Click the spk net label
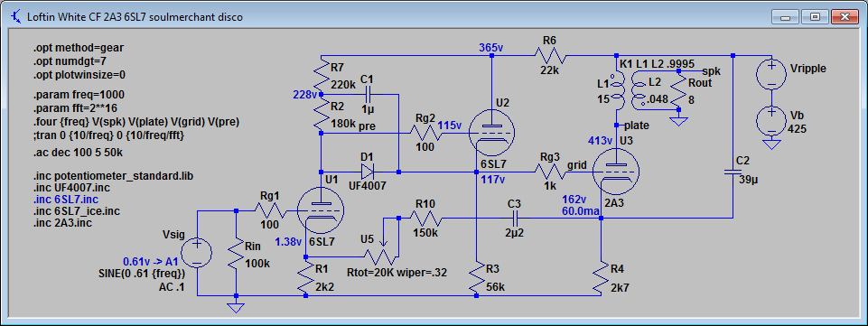The image size is (868, 326). click(x=711, y=71)
